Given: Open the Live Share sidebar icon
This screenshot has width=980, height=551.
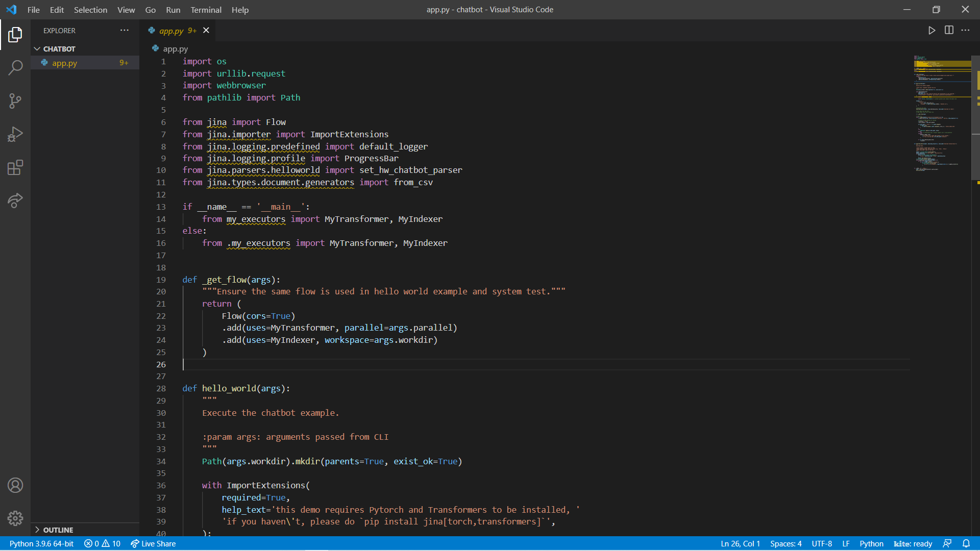Looking at the screenshot, I should 15,201.
